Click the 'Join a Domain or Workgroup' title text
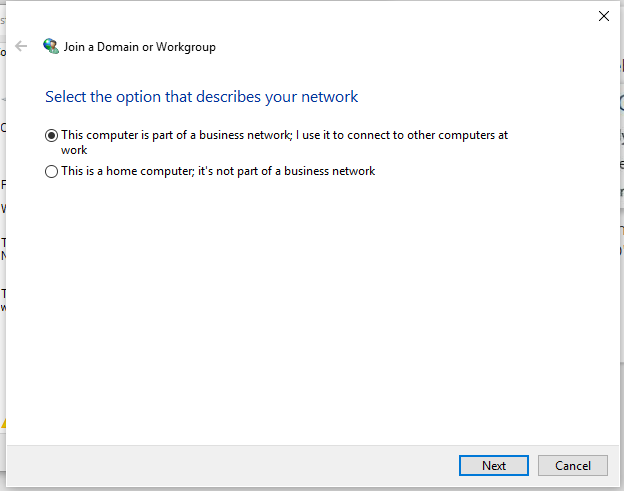 tap(140, 46)
